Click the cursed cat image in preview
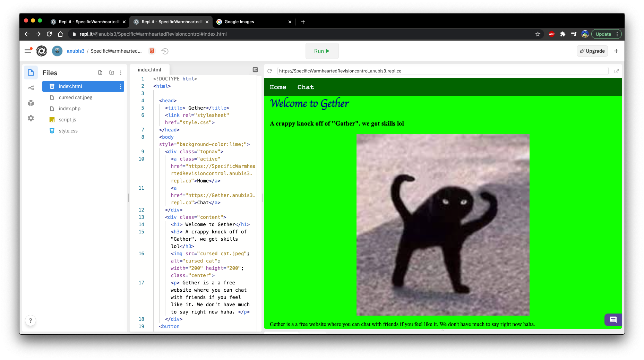This screenshot has width=644, height=360. pos(443,224)
